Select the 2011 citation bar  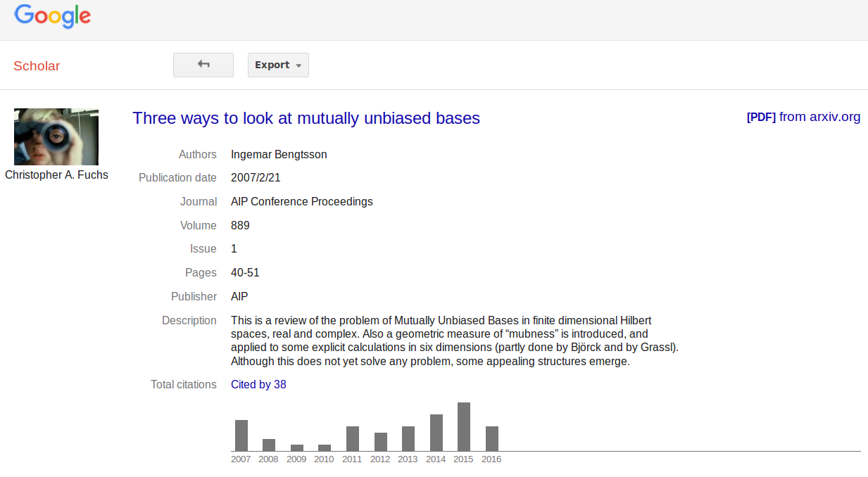353,438
